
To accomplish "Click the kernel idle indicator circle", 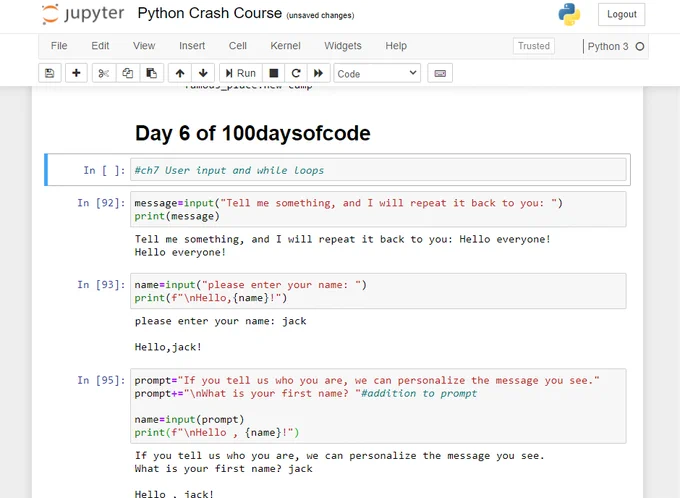I will click(x=640, y=46).
